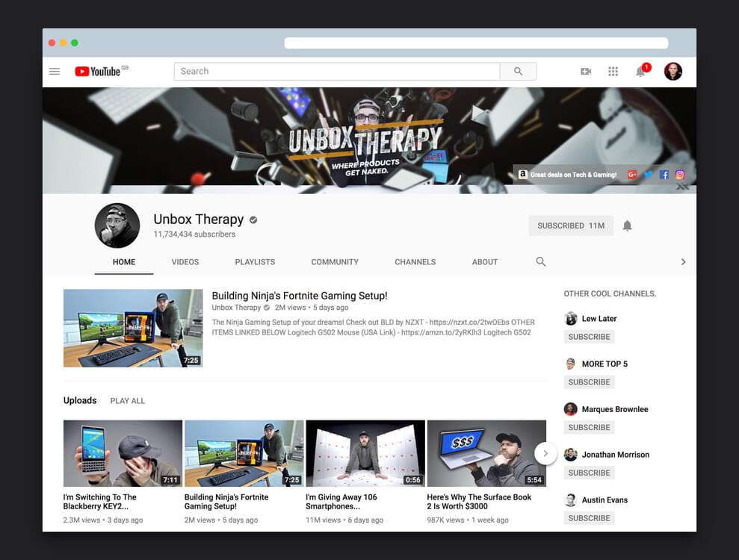
Task: Open the CHANNELS tab
Action: point(415,262)
